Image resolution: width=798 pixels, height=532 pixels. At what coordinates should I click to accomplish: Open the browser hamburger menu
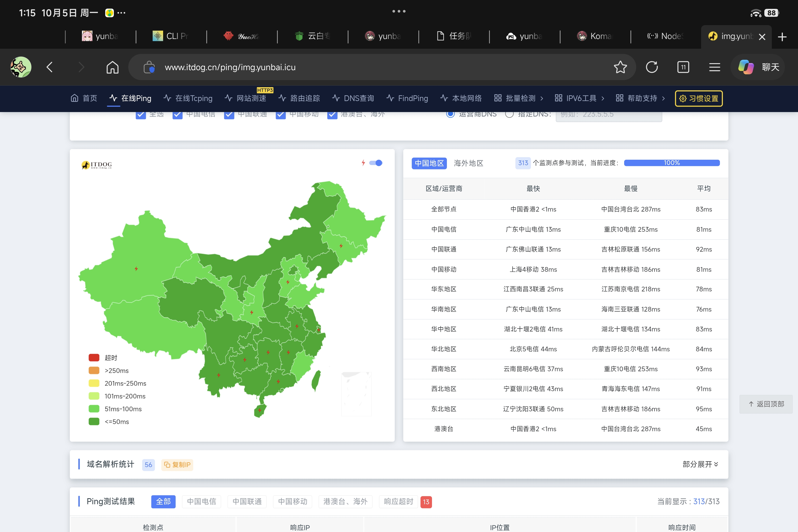coord(714,67)
